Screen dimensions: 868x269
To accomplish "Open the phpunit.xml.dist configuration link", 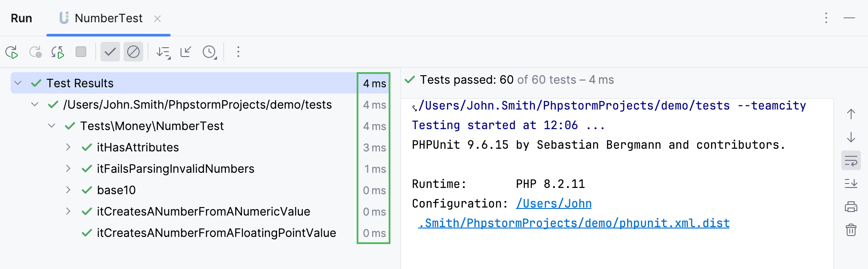I will pyautogui.click(x=574, y=223).
